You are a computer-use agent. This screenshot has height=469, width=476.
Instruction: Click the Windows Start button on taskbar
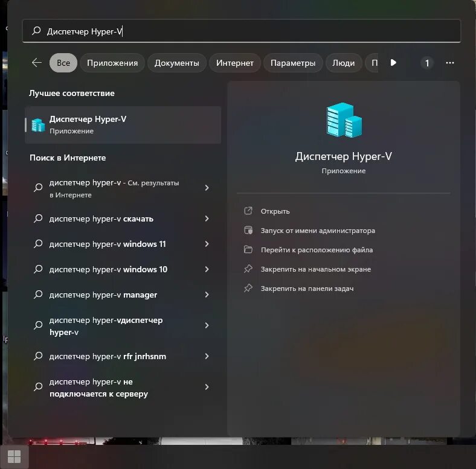(14, 456)
